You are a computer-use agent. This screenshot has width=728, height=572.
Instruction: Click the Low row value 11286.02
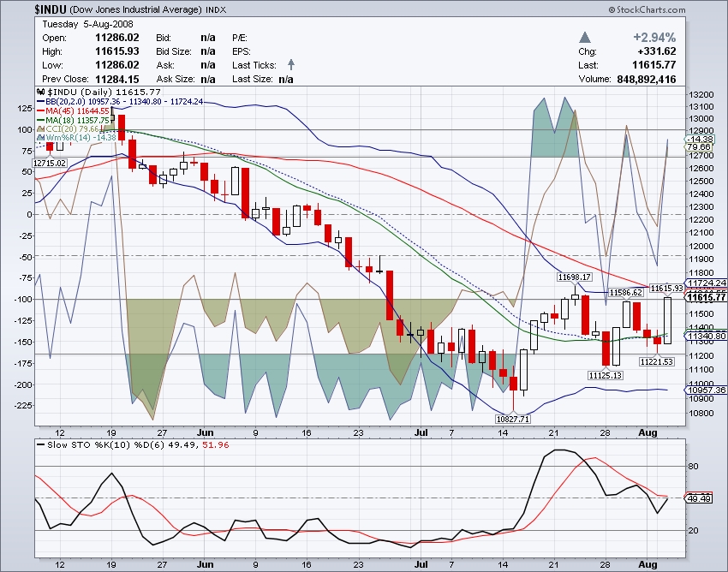pyautogui.click(x=117, y=65)
